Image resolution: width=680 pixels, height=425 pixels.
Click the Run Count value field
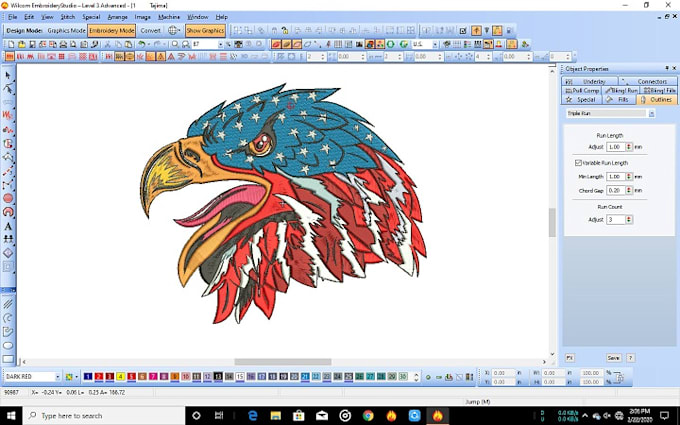[x=616, y=219]
